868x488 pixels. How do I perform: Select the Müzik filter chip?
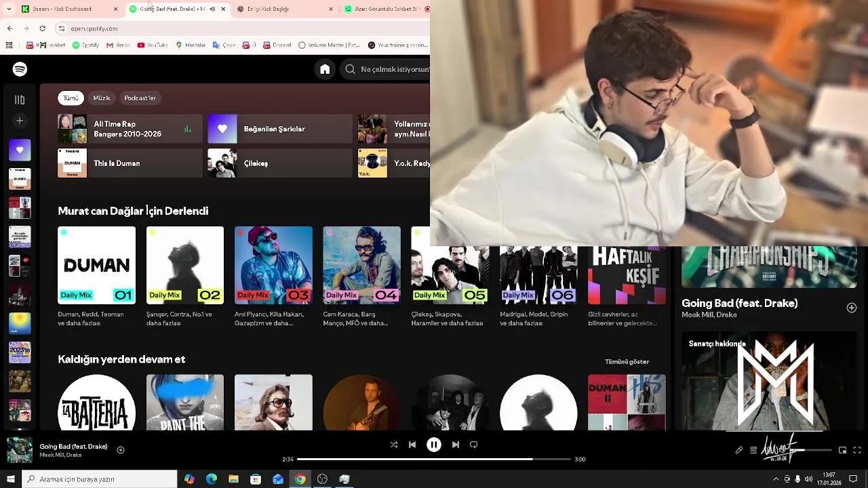pos(102,98)
